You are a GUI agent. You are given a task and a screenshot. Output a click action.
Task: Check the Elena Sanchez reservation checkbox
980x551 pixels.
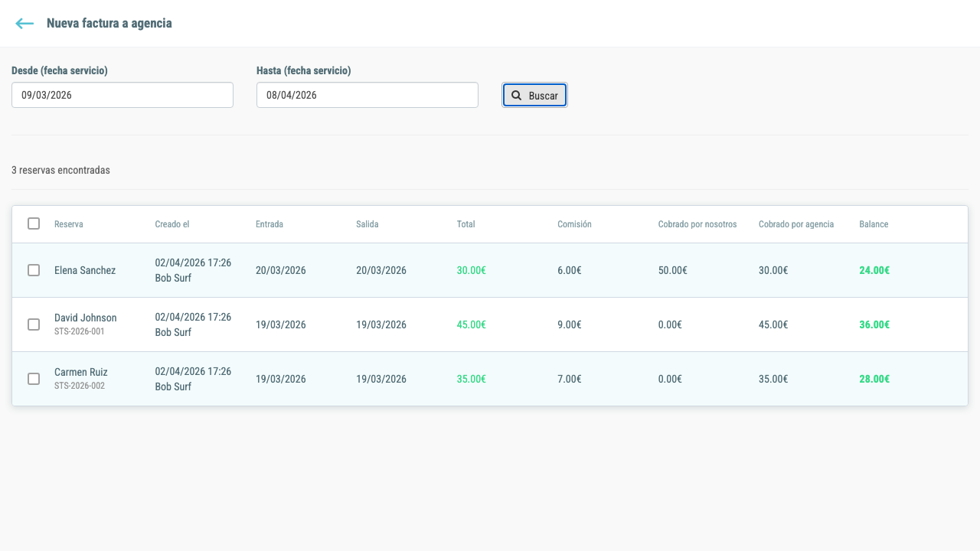tap(34, 270)
